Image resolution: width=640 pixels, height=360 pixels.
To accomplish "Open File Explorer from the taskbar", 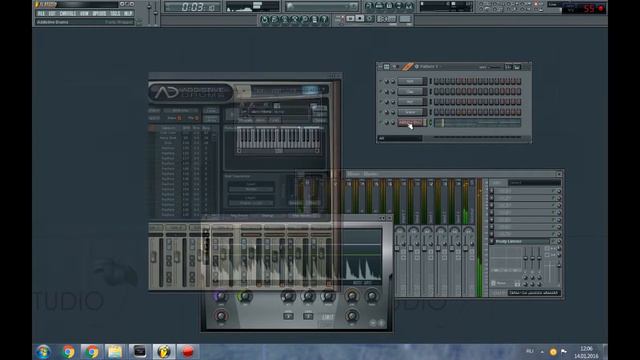I will (115, 352).
